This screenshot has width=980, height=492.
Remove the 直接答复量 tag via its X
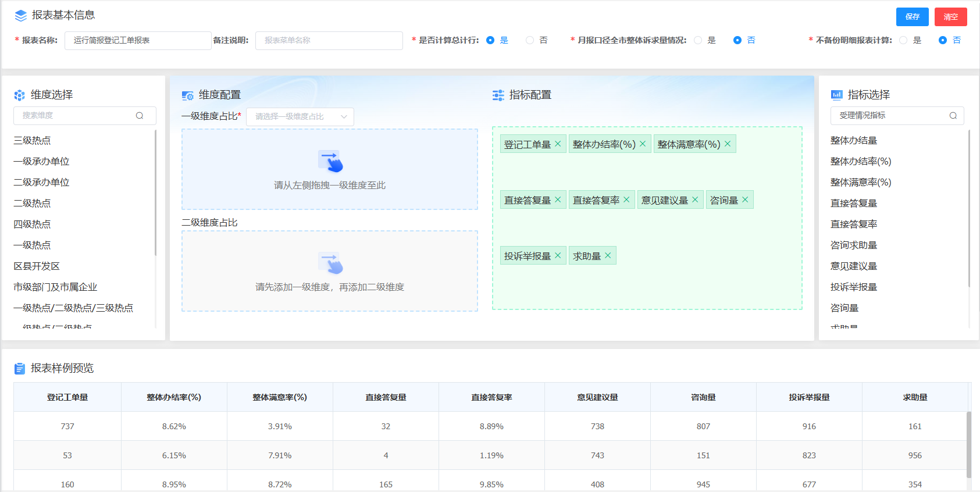pos(558,199)
